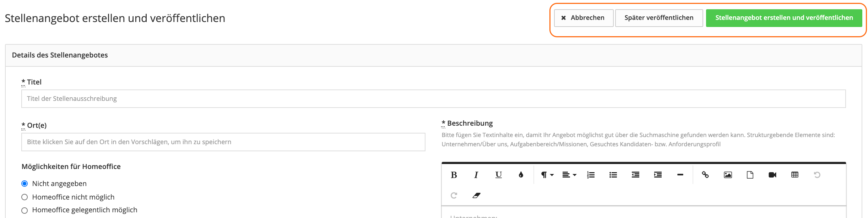Click the 'Später veröffentlichen' button
Screen dimensions: 868x218
[659, 18]
